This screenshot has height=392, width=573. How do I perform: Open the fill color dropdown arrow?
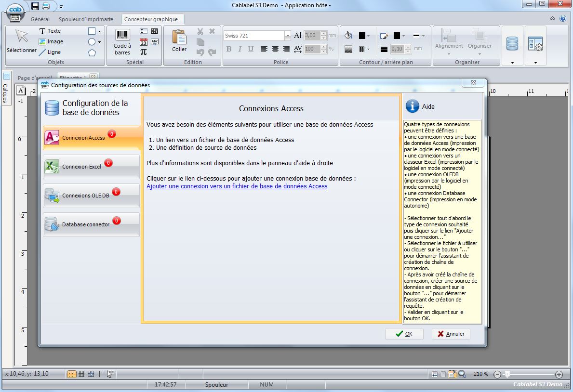point(368,36)
